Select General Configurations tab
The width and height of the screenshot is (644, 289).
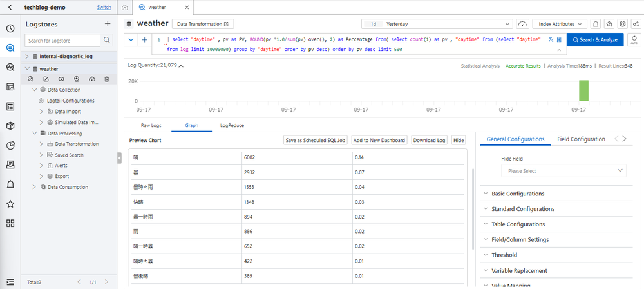click(x=515, y=139)
